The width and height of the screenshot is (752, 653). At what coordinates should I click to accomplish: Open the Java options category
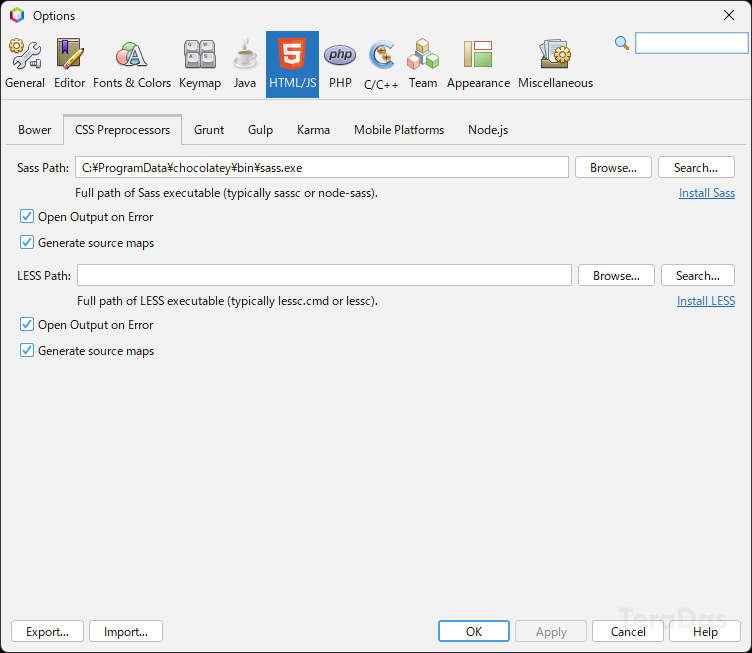pos(245,64)
